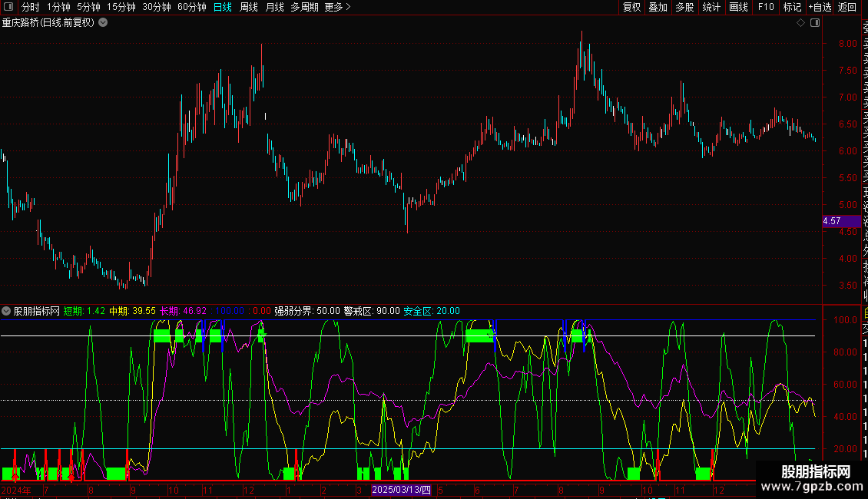Select the 15分钟 period

(x=121, y=7)
